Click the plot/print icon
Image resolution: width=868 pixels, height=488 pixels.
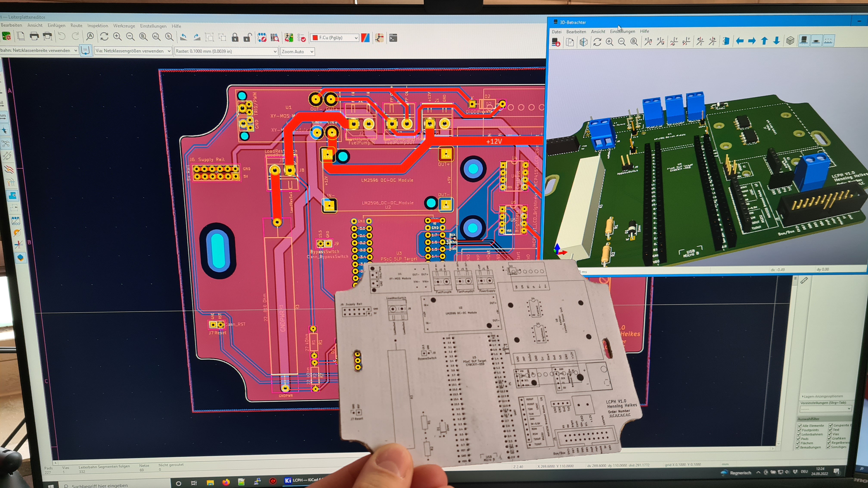pyautogui.click(x=48, y=36)
